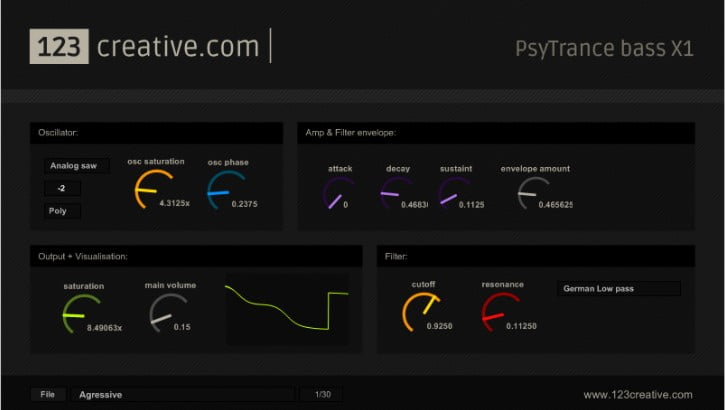Click the filter cutoff knob
Screen dimensions: 725x410
(x=421, y=312)
